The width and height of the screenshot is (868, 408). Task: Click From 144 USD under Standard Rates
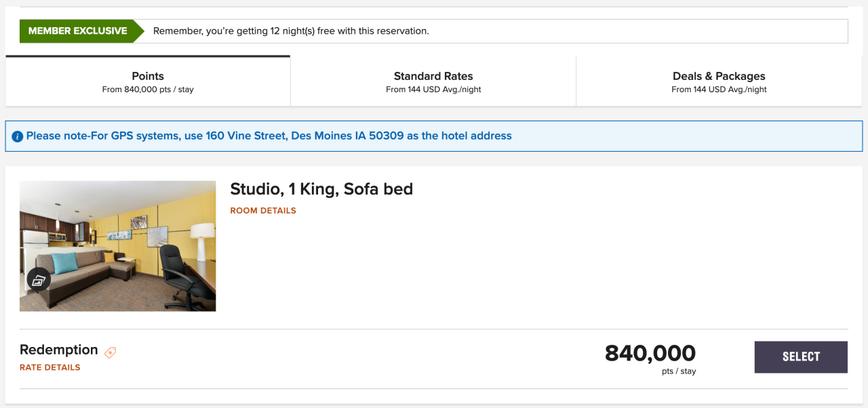(x=433, y=89)
